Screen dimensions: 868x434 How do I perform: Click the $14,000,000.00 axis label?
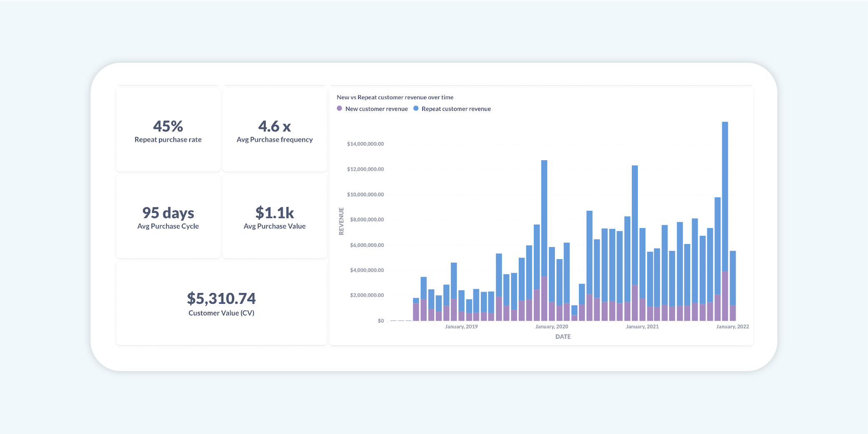pos(365,144)
